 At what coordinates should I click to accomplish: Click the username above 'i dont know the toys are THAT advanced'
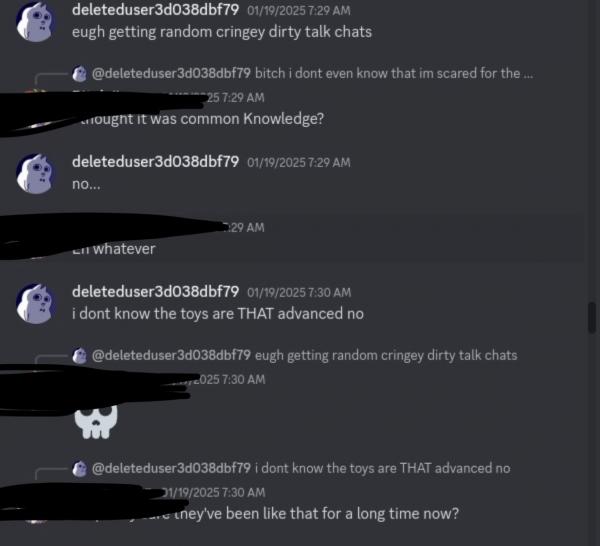155,292
